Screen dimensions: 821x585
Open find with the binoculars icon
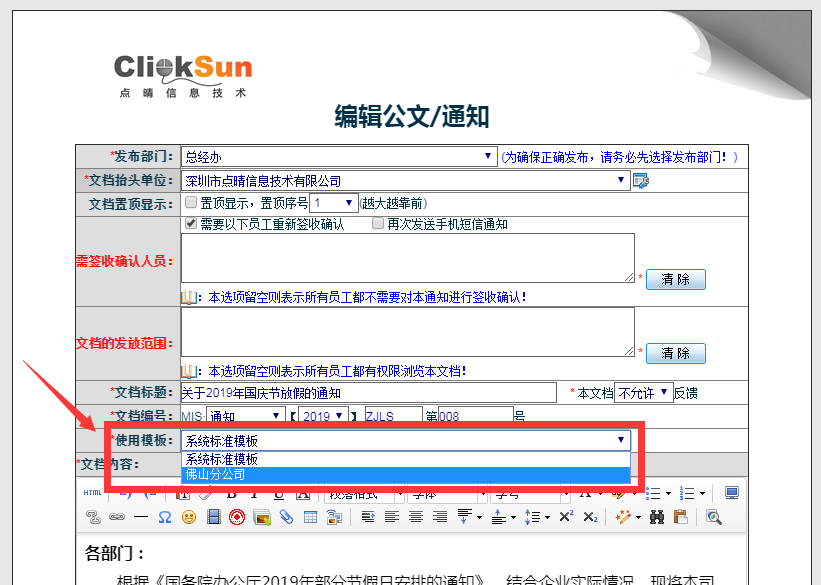[x=657, y=517]
